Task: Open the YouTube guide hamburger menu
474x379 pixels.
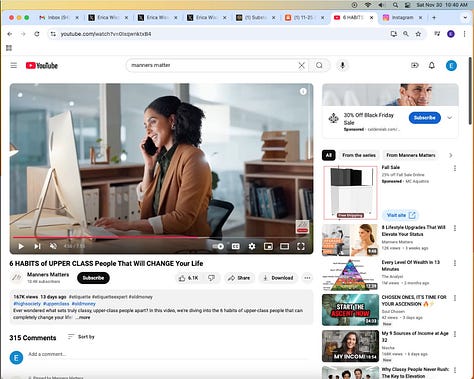Action: tap(14, 66)
